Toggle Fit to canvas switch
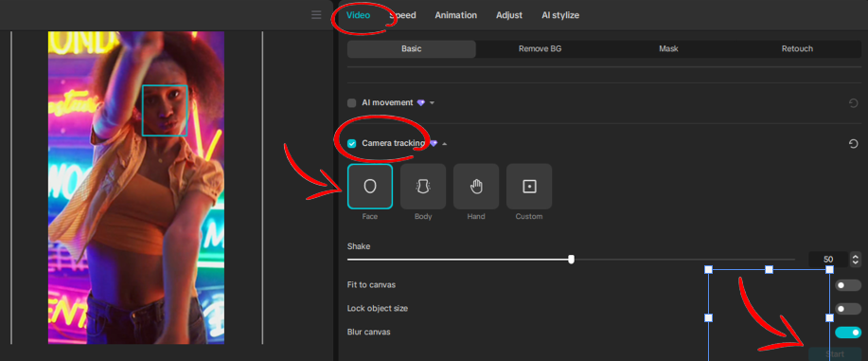This screenshot has width=868, height=361. point(847,285)
